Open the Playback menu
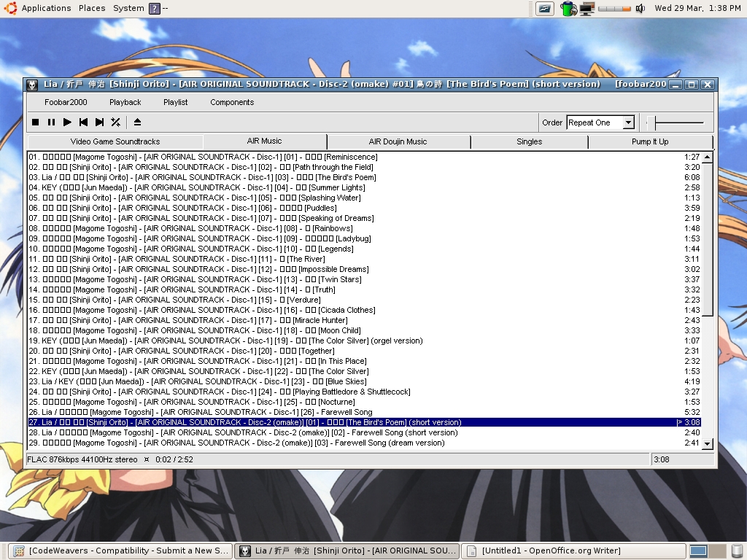The width and height of the screenshot is (747, 560). tap(124, 102)
